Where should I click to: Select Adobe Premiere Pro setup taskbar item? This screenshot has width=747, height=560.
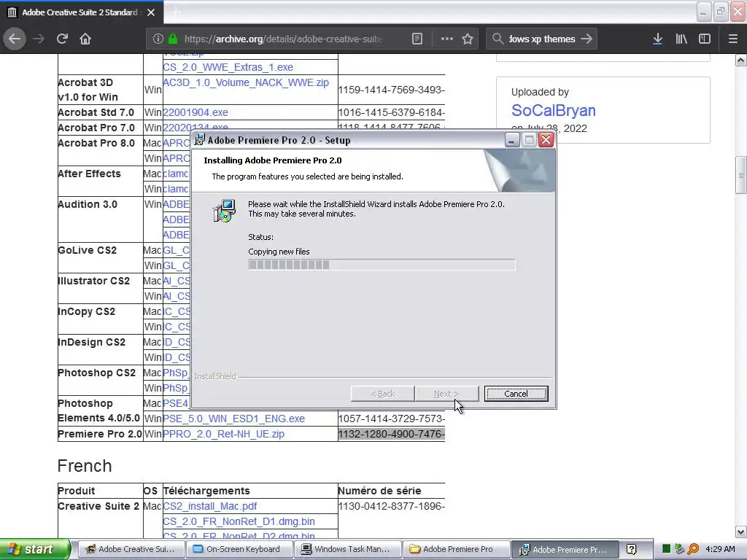point(564,549)
